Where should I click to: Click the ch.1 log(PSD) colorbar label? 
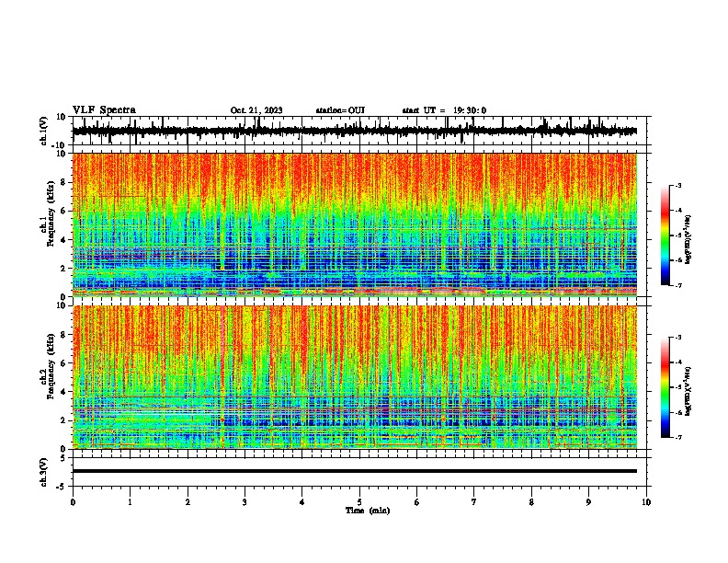(x=688, y=240)
